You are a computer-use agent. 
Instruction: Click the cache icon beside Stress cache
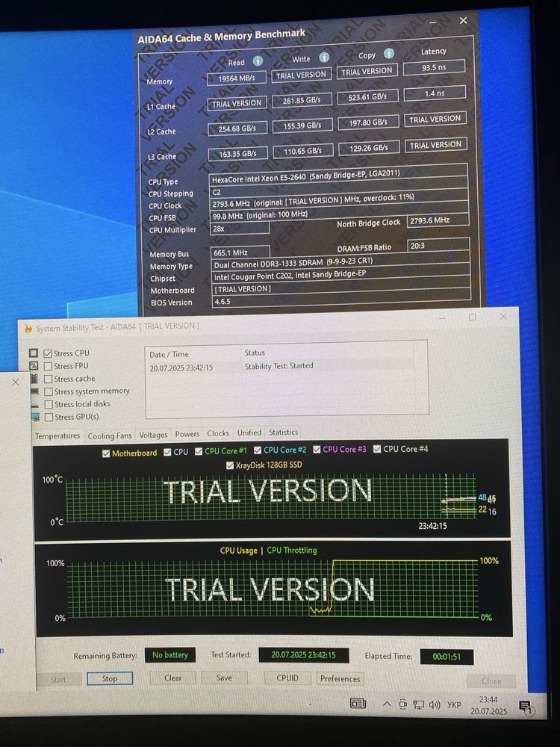pyautogui.click(x=34, y=379)
